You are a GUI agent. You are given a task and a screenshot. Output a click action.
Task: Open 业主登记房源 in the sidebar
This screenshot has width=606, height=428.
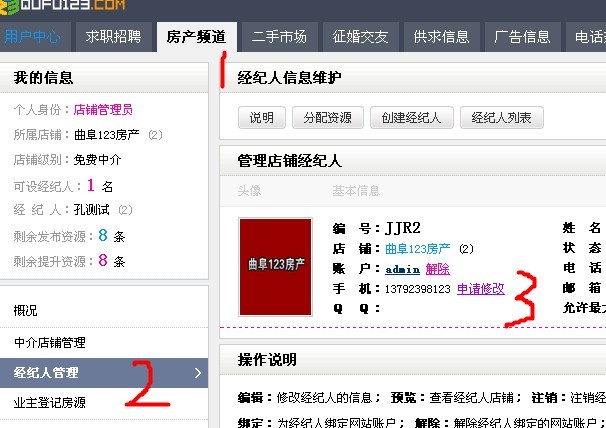click(x=50, y=403)
